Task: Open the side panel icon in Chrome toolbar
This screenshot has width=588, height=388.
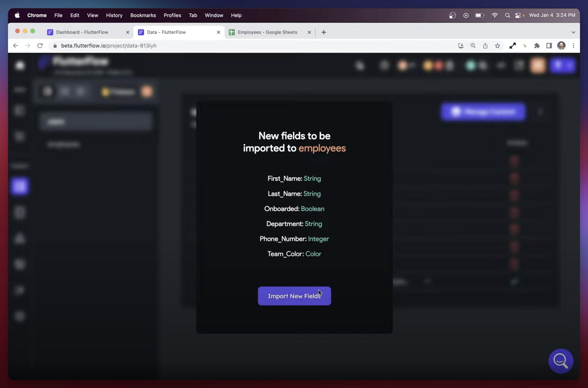Action: click(x=549, y=45)
